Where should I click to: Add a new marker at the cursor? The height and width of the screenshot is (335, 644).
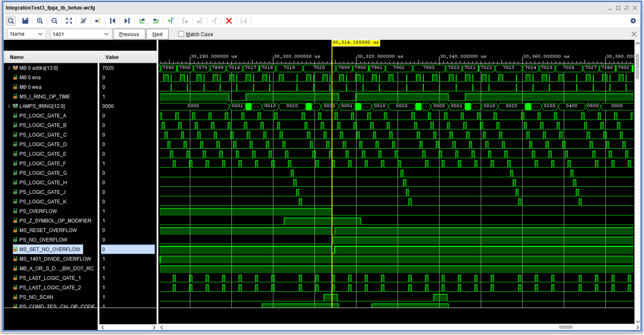[171, 21]
